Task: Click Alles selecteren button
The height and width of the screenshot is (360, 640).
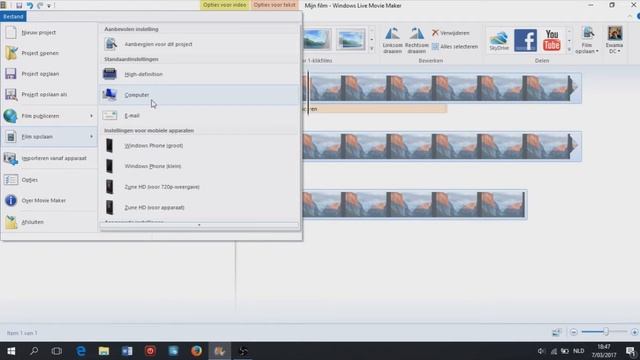Action: point(455,47)
